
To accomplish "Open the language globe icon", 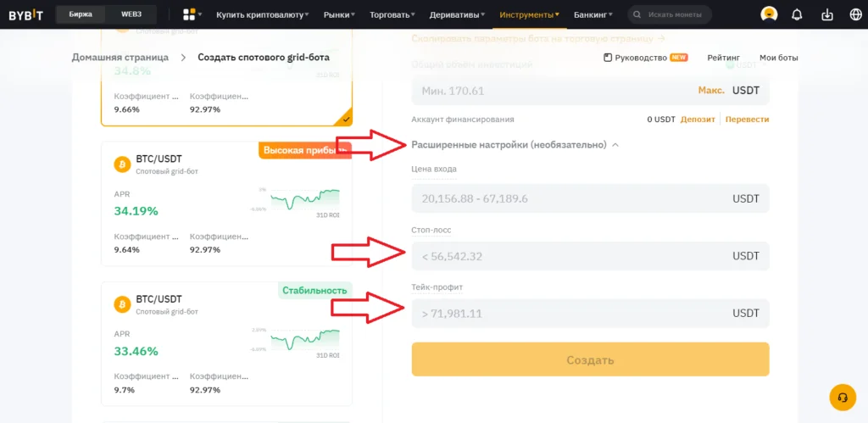I will 854,14.
